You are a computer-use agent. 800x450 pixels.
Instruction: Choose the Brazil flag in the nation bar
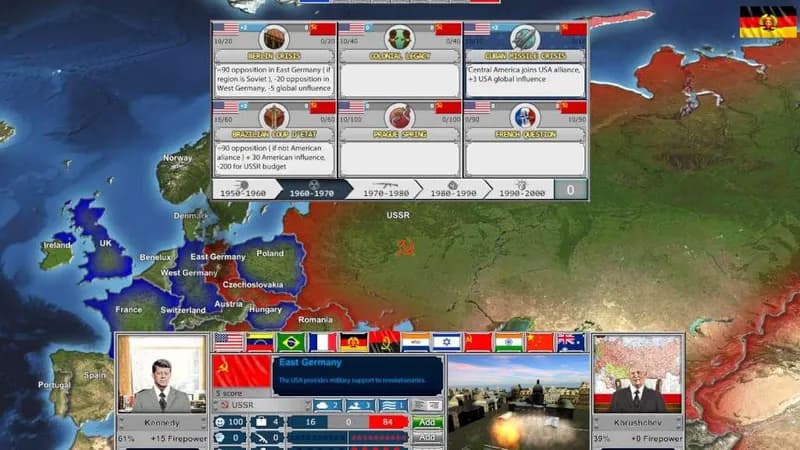coord(291,342)
